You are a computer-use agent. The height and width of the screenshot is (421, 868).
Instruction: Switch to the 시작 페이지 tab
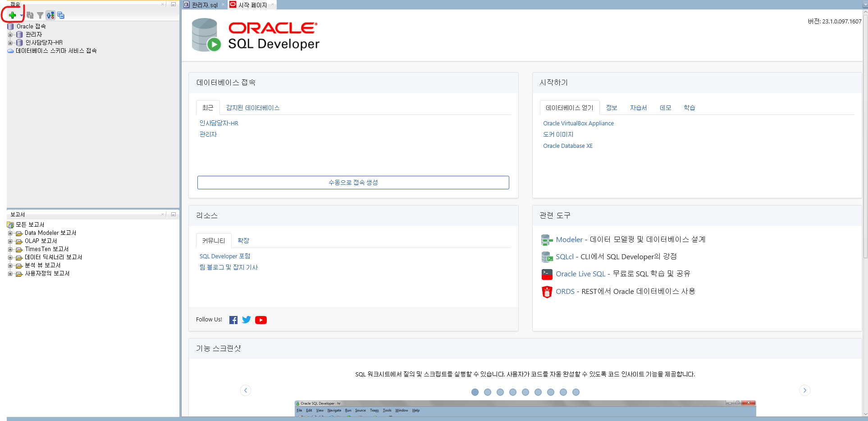[252, 5]
